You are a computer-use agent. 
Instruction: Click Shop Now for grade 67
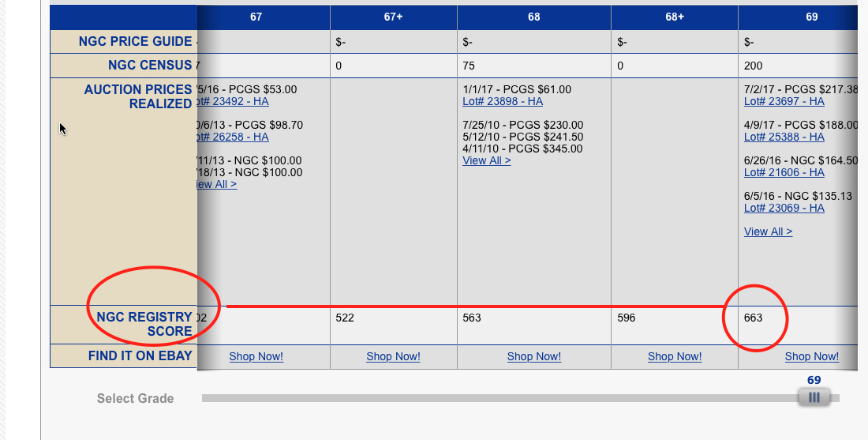pyautogui.click(x=256, y=356)
